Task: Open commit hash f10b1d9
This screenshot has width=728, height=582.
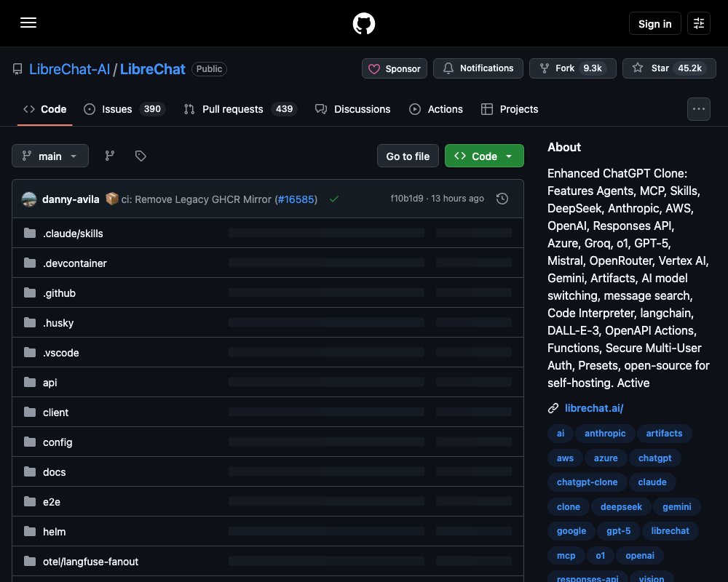Action: 407,199
